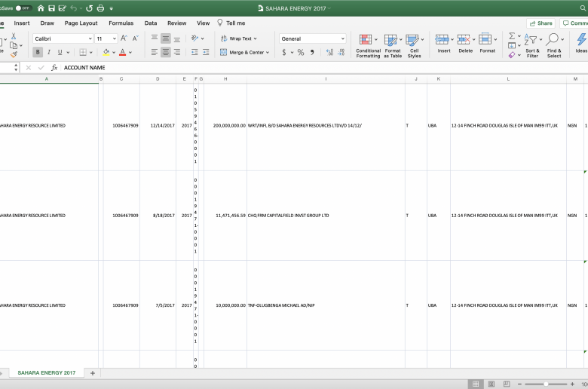
Task: Click the Percent Style icon
Action: click(301, 53)
